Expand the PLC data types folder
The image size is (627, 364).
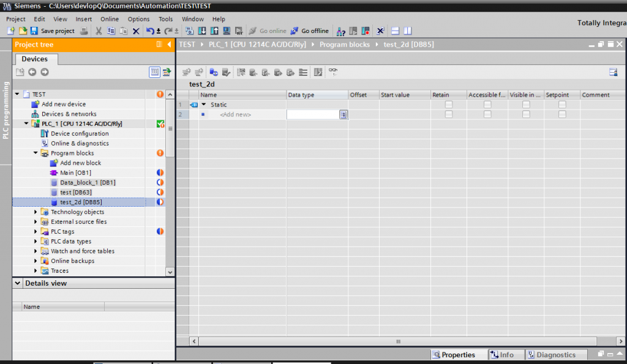point(36,241)
